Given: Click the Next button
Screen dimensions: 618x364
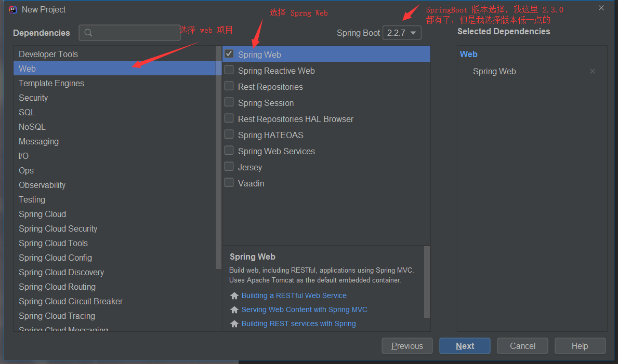Looking at the screenshot, I should coord(465,346).
